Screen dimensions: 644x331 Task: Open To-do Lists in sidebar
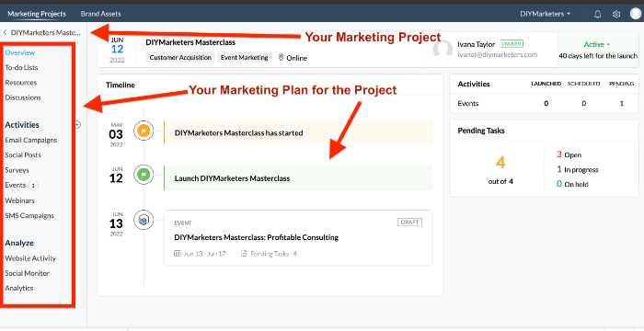[x=21, y=67]
